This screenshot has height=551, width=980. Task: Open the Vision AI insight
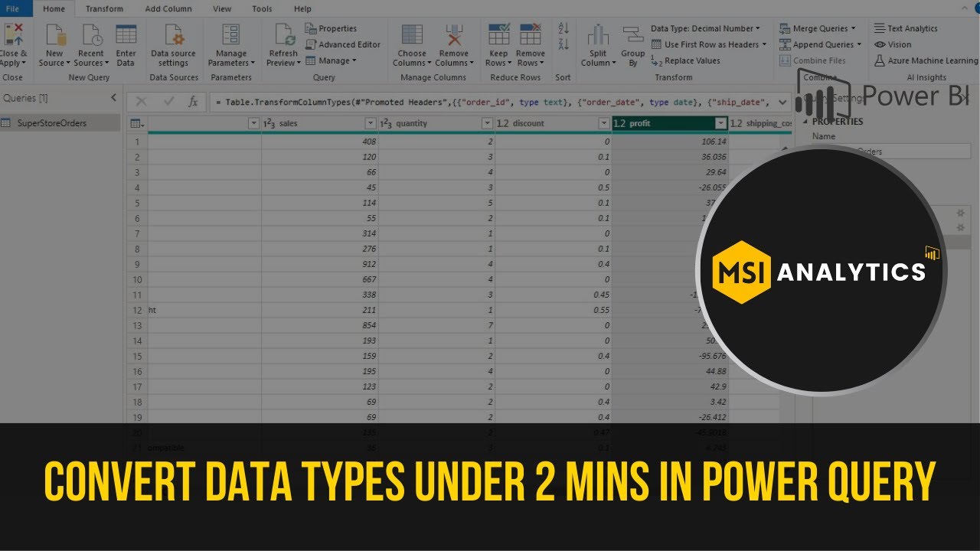pos(893,44)
